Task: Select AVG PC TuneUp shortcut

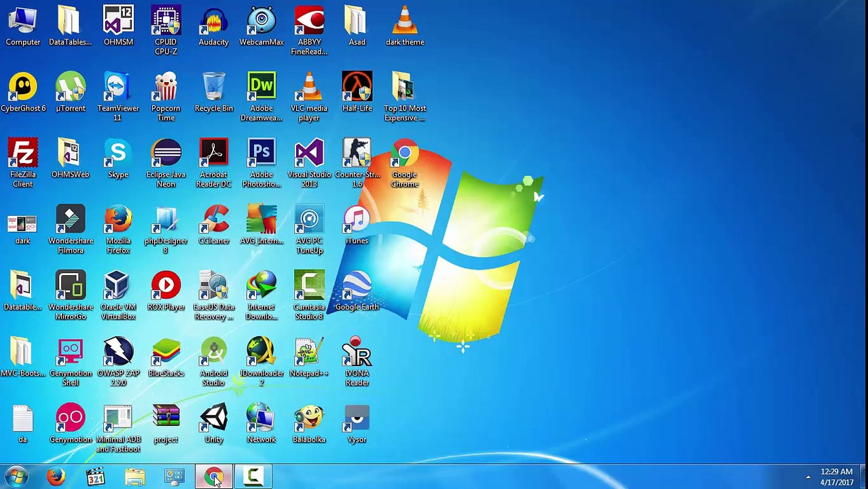Action: tap(309, 230)
